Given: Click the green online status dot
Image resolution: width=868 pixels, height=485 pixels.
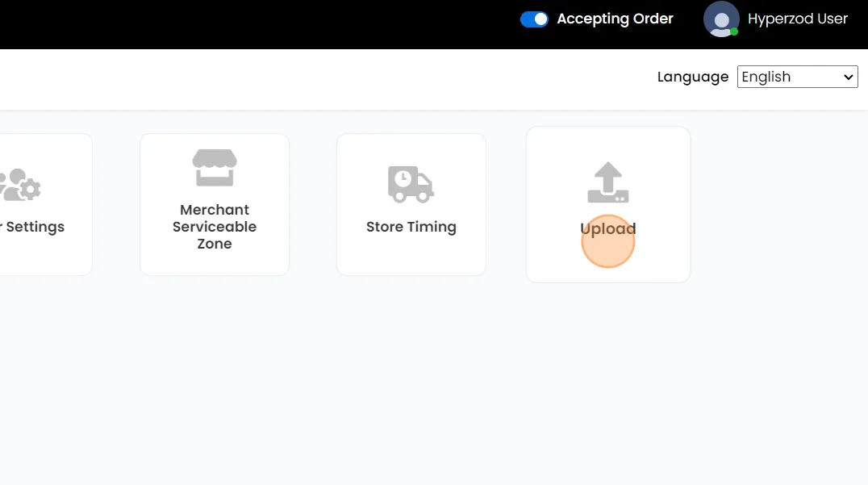Looking at the screenshot, I should pos(734,31).
